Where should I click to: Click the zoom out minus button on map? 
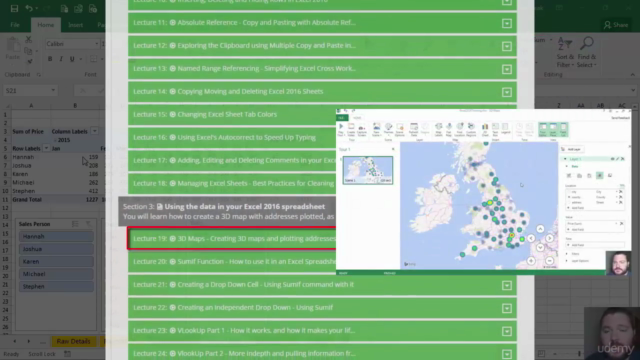pyautogui.click(x=549, y=260)
